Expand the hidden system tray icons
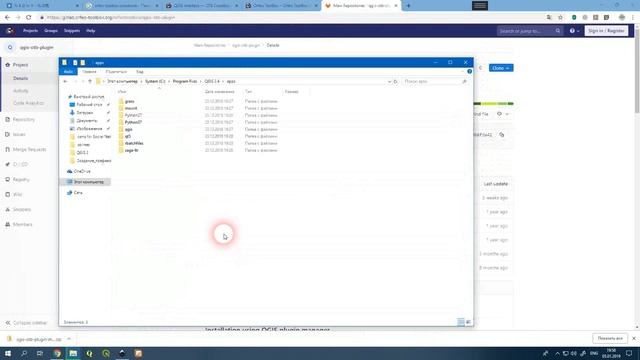The height and width of the screenshot is (360, 640). tap(557, 353)
